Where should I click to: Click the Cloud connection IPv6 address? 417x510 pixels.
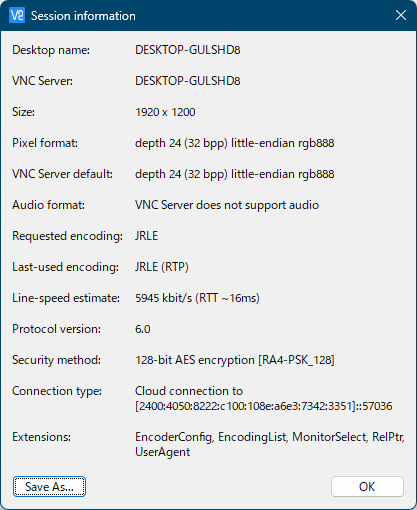[x=264, y=406]
